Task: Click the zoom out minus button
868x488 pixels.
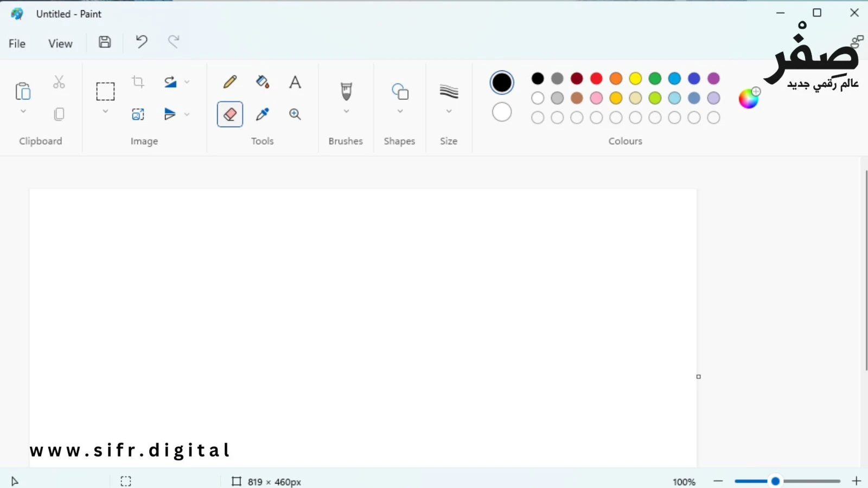Action: [x=718, y=481]
